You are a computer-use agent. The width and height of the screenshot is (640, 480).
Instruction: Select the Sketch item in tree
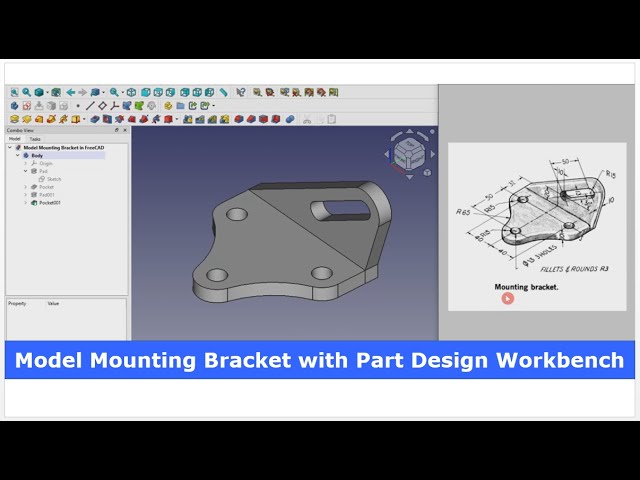coord(50,179)
